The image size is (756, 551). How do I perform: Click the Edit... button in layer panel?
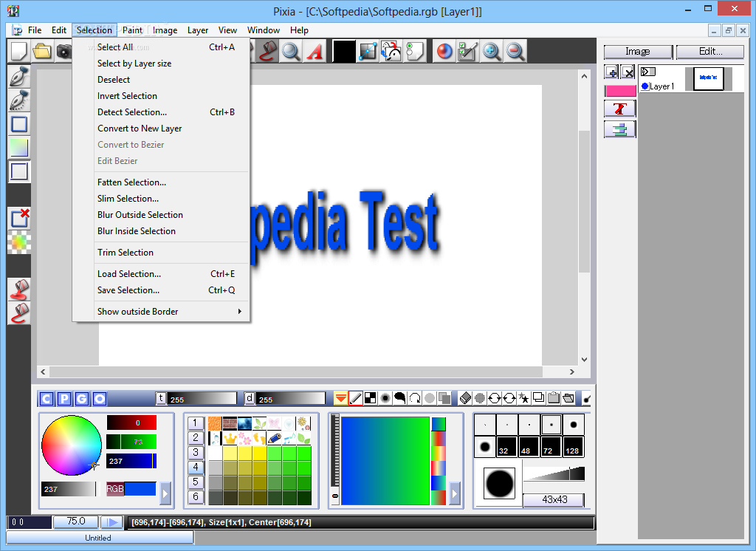[710, 52]
